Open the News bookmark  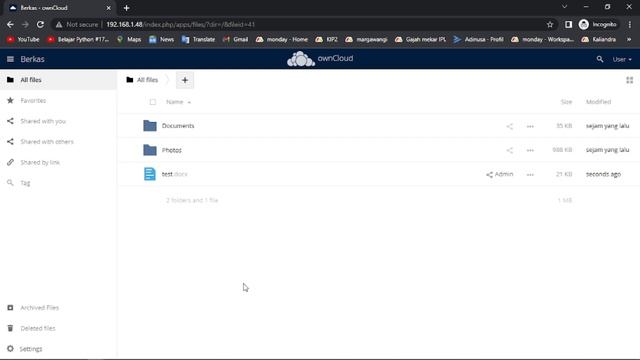pos(162,39)
